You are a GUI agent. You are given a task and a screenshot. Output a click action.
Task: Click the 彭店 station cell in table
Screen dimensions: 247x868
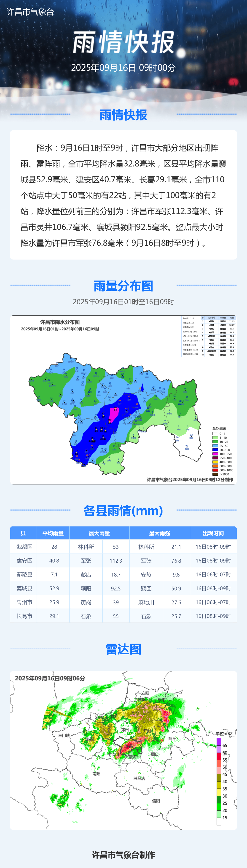[x=86, y=574]
